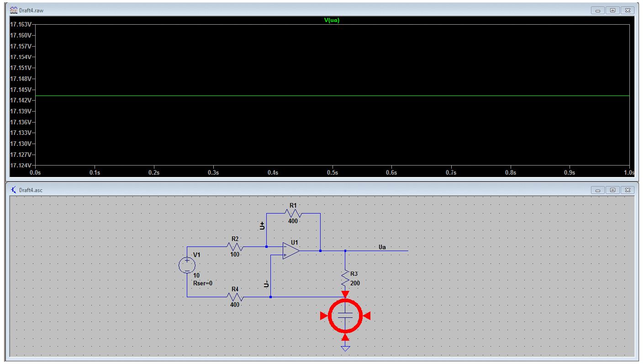This screenshot has width=644, height=364.
Task: Maximize the Draft4.raw waveform window
Action: pyautogui.click(x=613, y=10)
